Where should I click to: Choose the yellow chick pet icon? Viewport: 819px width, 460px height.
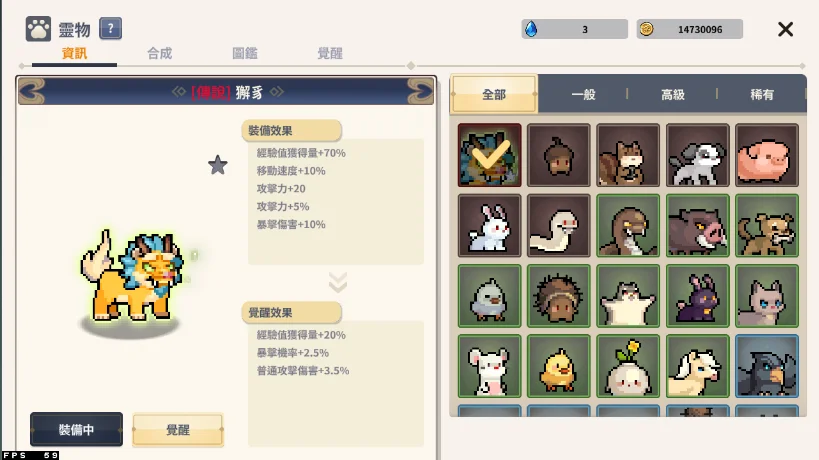558,366
